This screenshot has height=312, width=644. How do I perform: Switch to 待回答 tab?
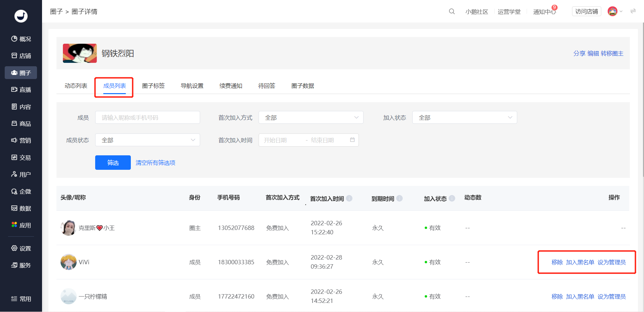[x=267, y=86]
